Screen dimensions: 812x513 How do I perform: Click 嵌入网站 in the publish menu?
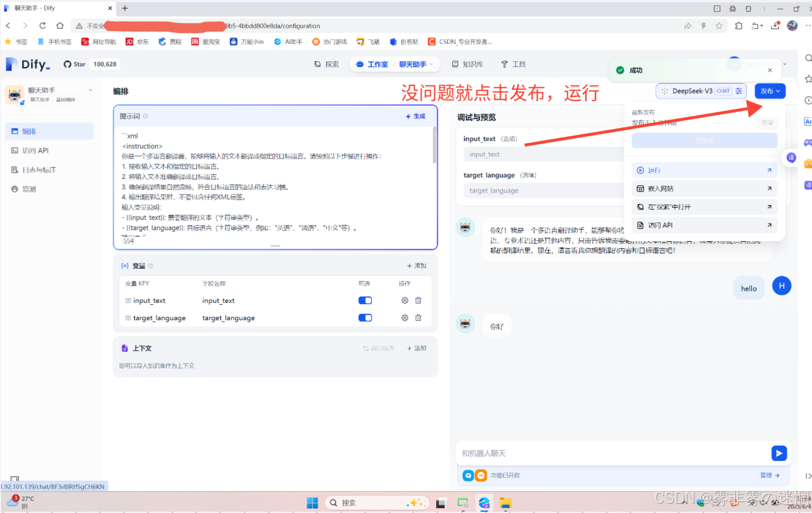click(x=704, y=189)
